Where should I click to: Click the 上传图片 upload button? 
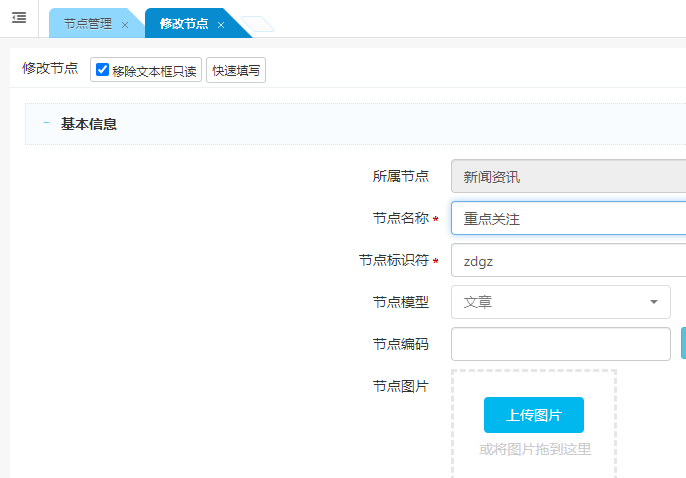click(533, 415)
